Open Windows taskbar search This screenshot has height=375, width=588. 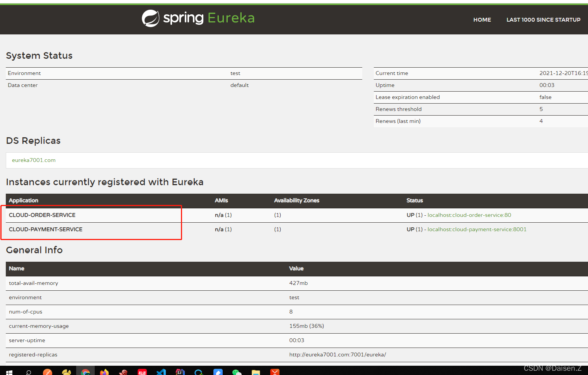tap(28, 372)
